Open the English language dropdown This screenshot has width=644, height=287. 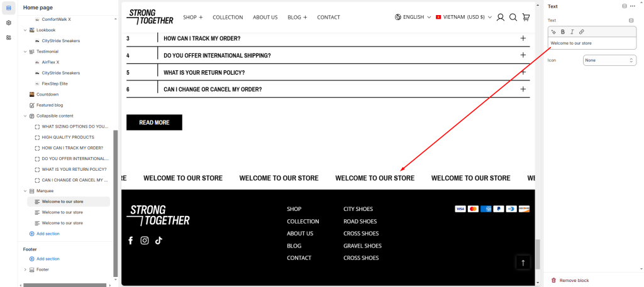tap(413, 17)
